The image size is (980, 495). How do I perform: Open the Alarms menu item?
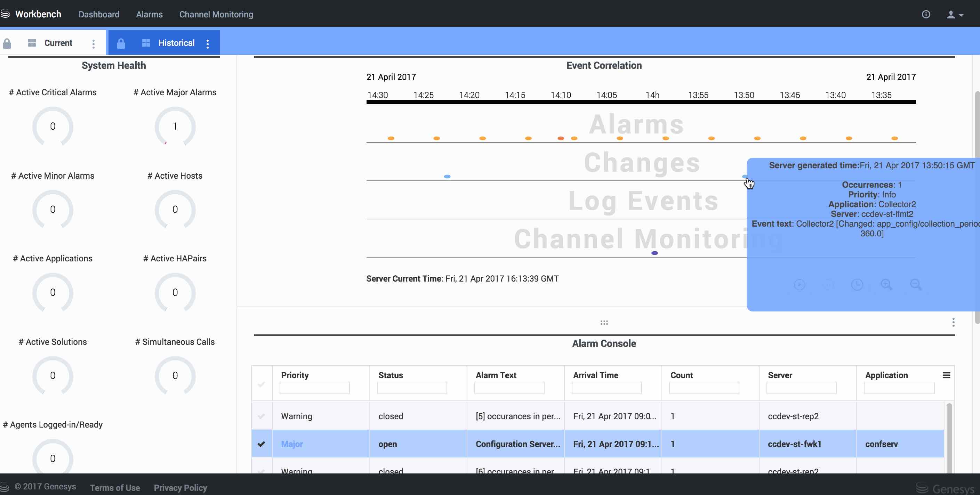tap(149, 15)
